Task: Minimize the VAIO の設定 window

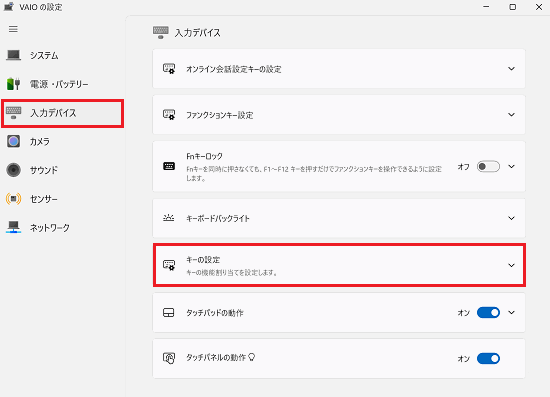Action: 486,7
